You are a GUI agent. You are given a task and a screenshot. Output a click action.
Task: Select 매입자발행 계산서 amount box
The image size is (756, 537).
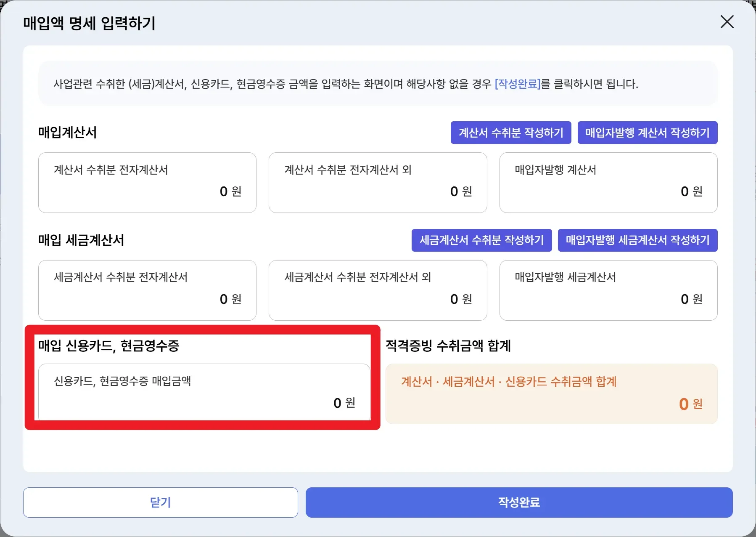[608, 183]
